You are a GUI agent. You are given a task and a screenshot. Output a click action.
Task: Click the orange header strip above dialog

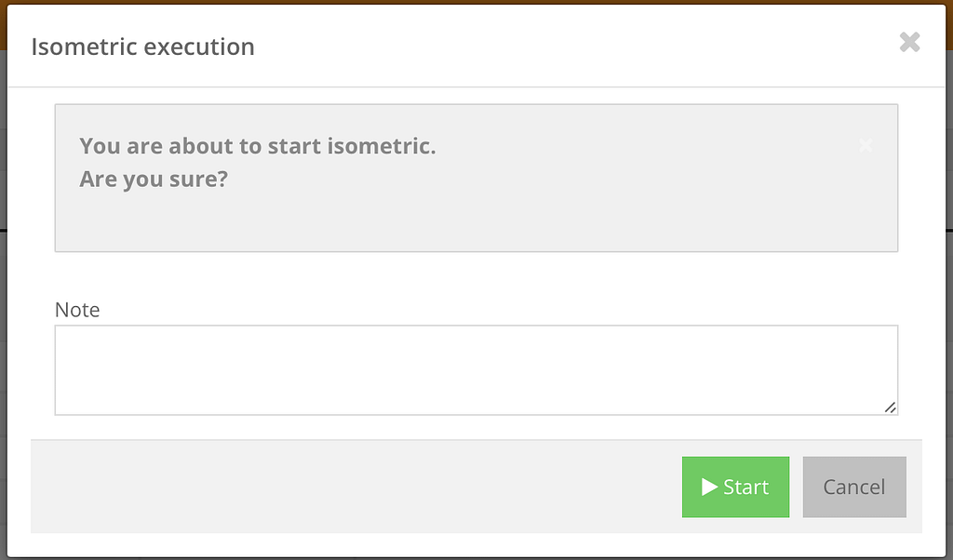(476, 2)
